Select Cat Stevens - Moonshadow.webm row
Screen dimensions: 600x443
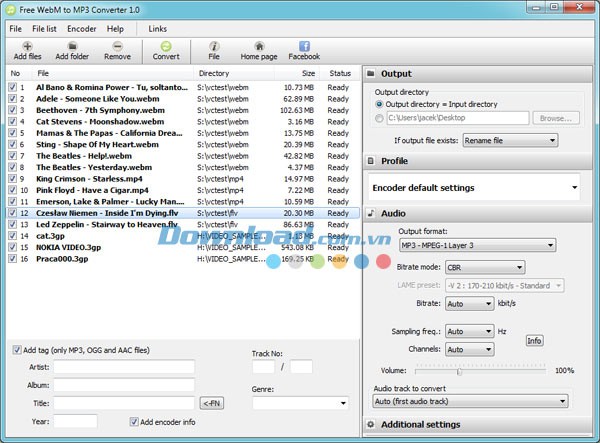pyautogui.click(x=183, y=122)
